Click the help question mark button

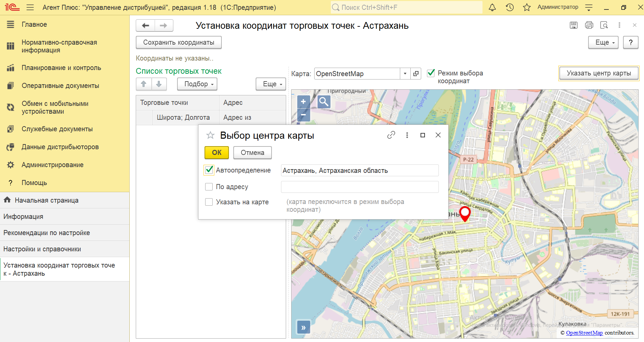click(x=630, y=42)
